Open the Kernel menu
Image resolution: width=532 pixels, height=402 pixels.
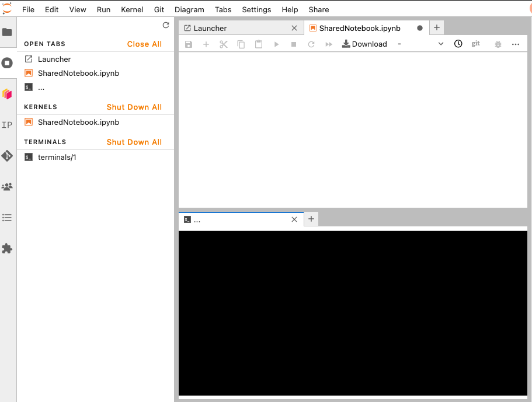[x=132, y=9]
